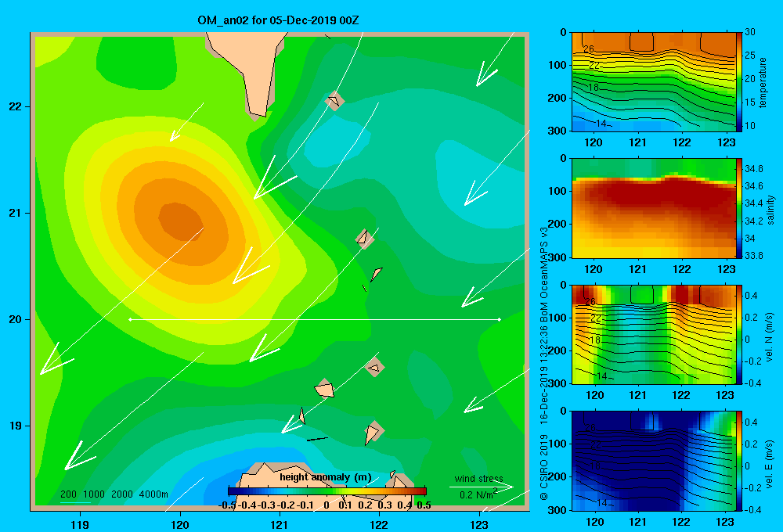
Task: Click longitude 121 under the vel. E plot
Action: [x=637, y=522]
